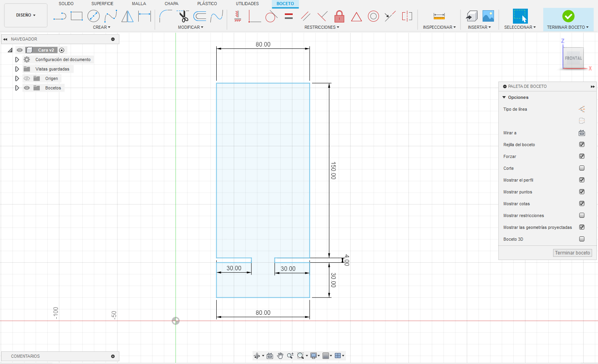Open the RESTRICCIONES dropdown menu

pyautogui.click(x=322, y=27)
